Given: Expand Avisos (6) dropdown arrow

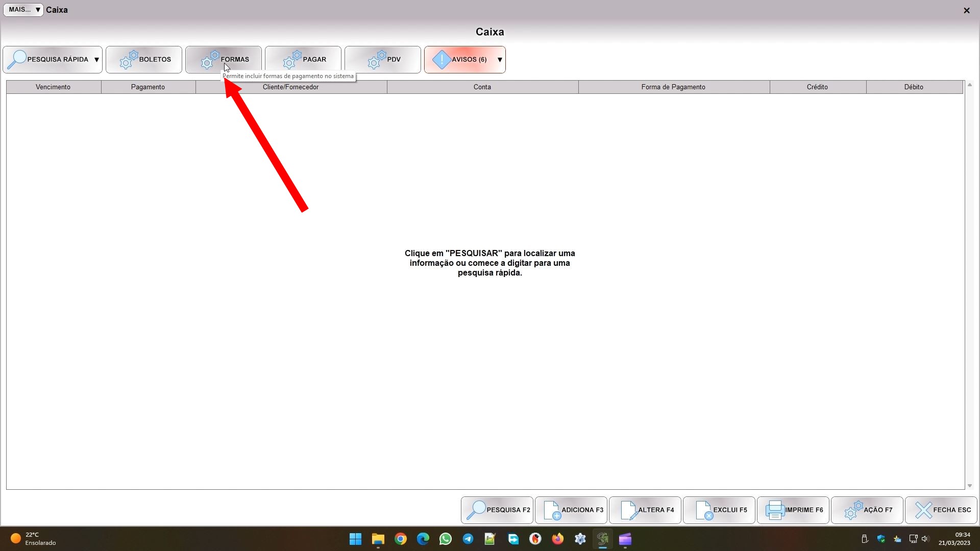Looking at the screenshot, I should [x=500, y=60].
